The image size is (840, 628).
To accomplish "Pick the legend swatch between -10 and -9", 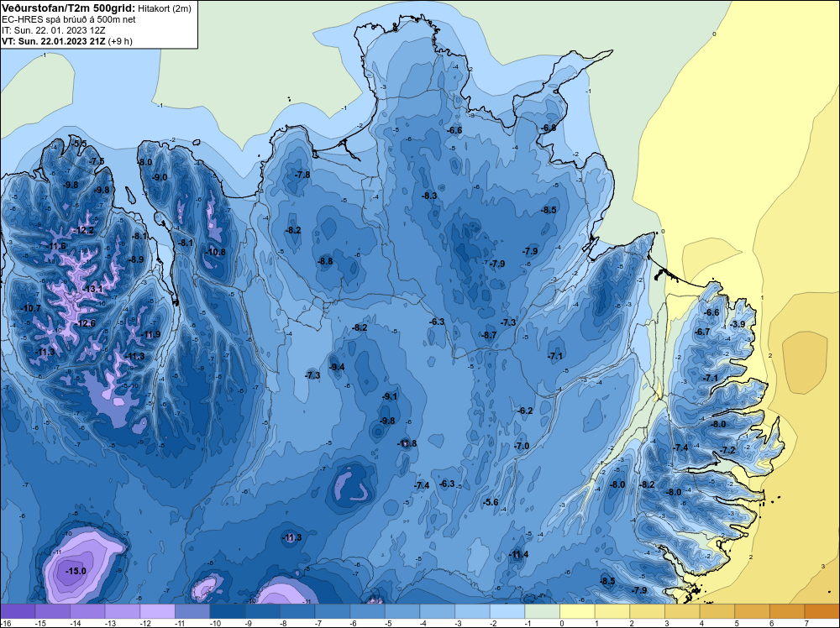I will [227, 611].
